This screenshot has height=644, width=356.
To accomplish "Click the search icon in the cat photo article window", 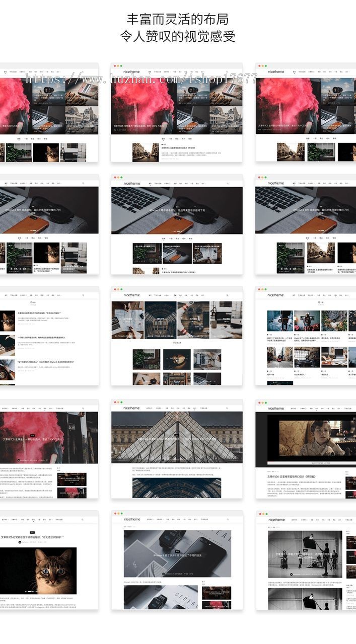I will point(83,519).
